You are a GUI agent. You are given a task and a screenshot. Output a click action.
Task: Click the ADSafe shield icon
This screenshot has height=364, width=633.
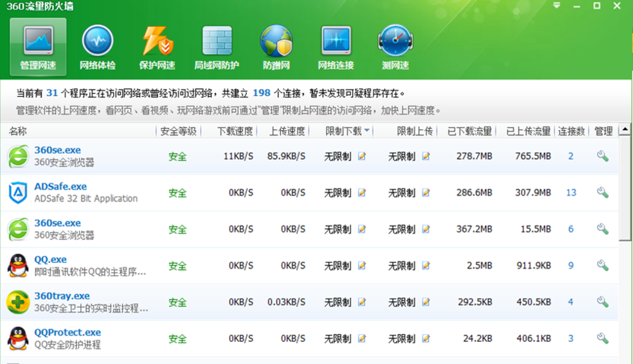pyautogui.click(x=18, y=193)
